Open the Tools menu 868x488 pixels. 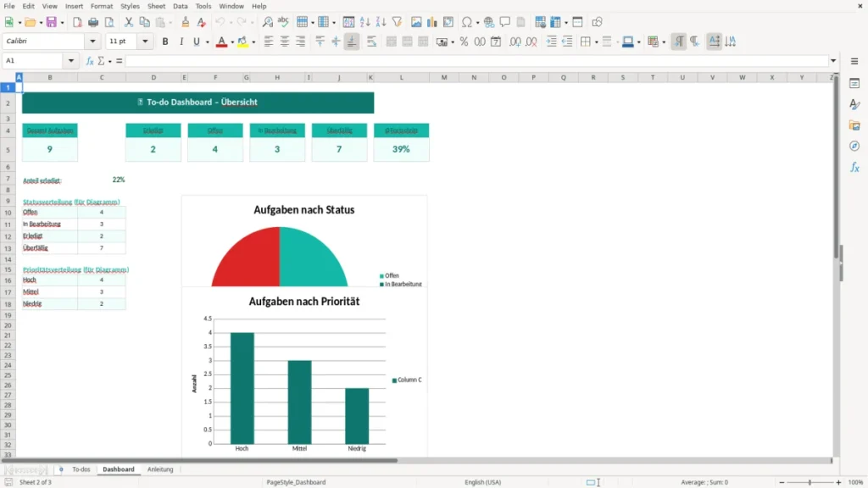point(203,6)
